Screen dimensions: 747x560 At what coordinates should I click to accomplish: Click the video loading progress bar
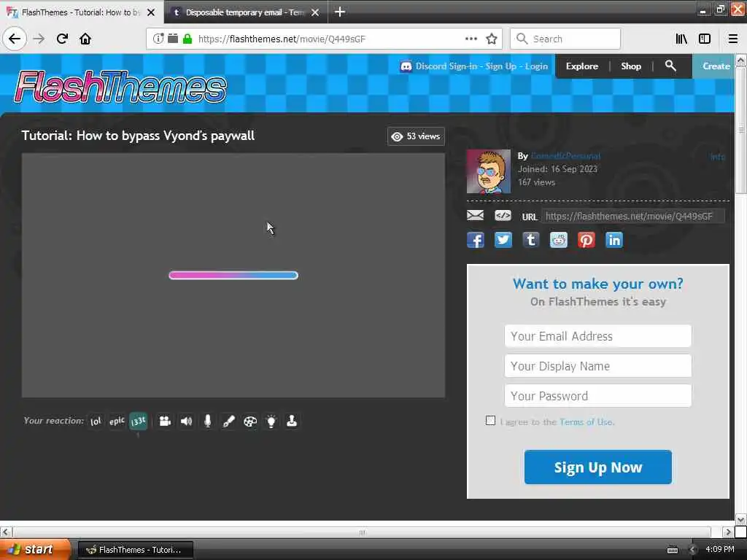click(233, 275)
